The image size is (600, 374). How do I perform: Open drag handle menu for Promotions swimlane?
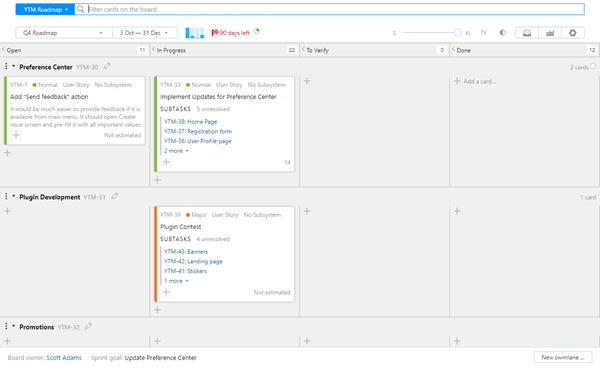tap(6, 326)
